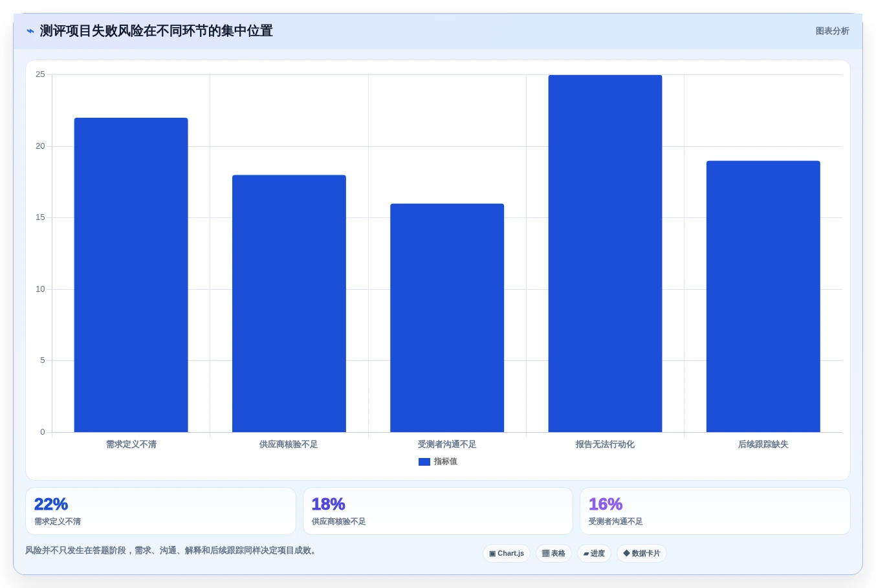
Task: Click the 表格 tag chip
Action: point(554,554)
